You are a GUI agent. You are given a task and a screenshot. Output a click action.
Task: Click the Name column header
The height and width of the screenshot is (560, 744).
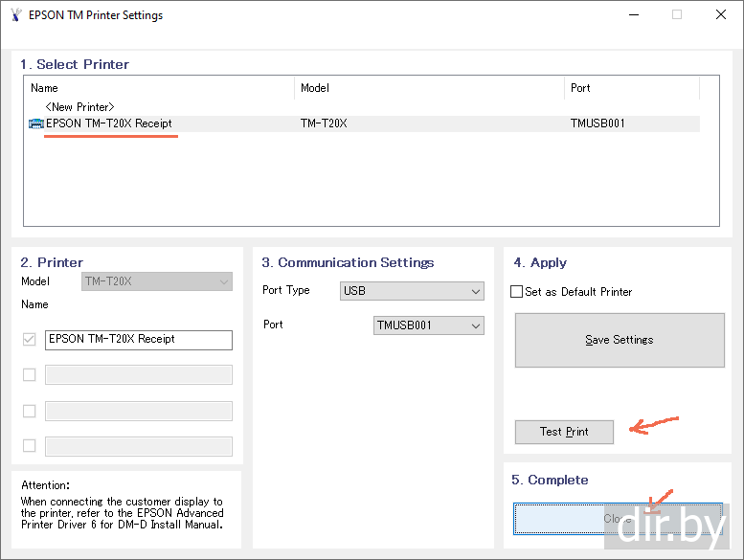[159, 88]
